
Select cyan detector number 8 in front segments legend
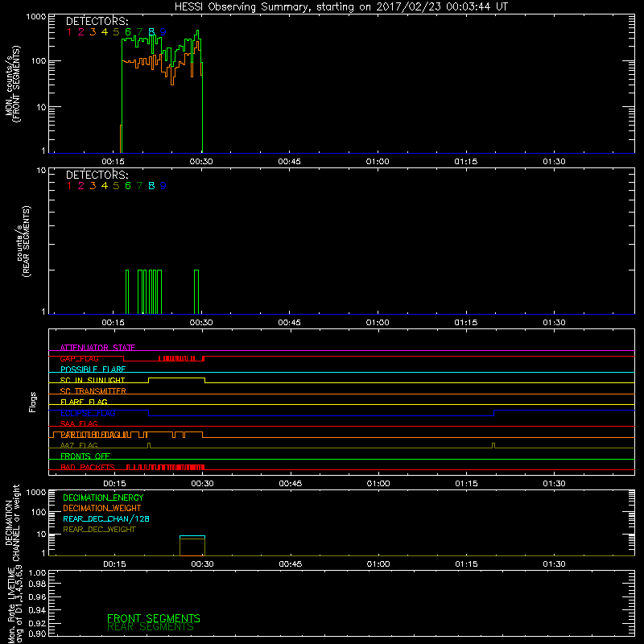[151, 32]
